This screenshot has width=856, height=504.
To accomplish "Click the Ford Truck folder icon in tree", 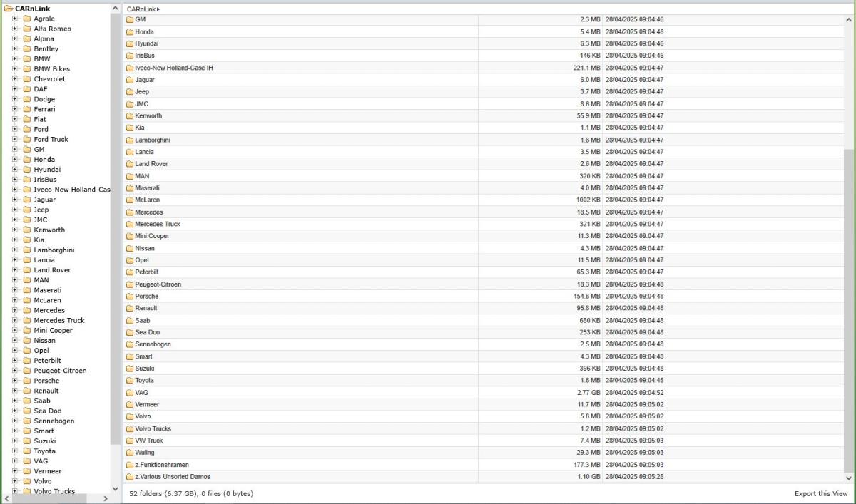I will pyautogui.click(x=27, y=139).
